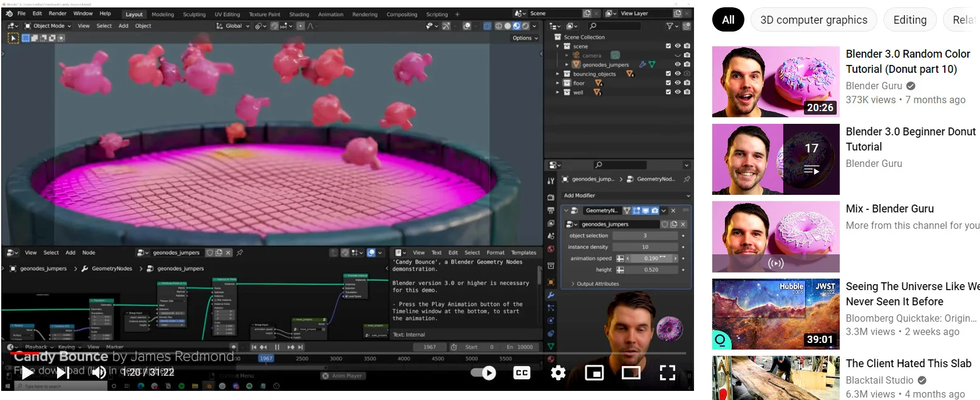Toggle the autoplay switch
Viewport: 980px width, 400px height.
click(484, 373)
